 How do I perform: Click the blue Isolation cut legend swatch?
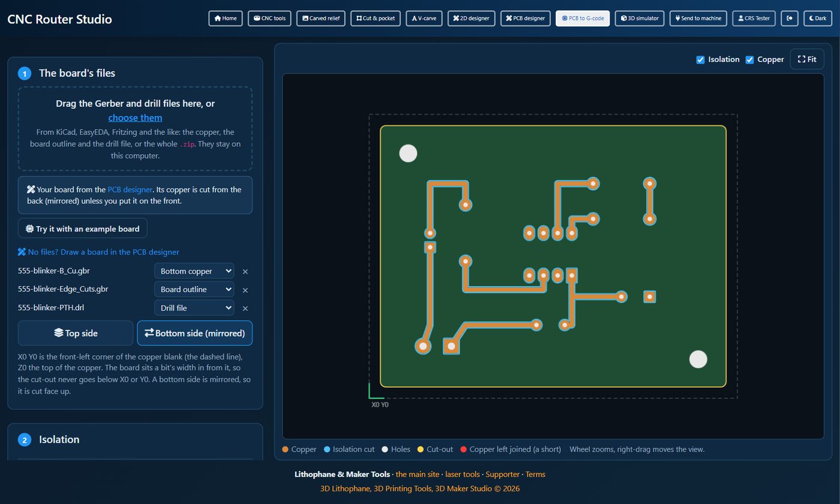(327, 449)
